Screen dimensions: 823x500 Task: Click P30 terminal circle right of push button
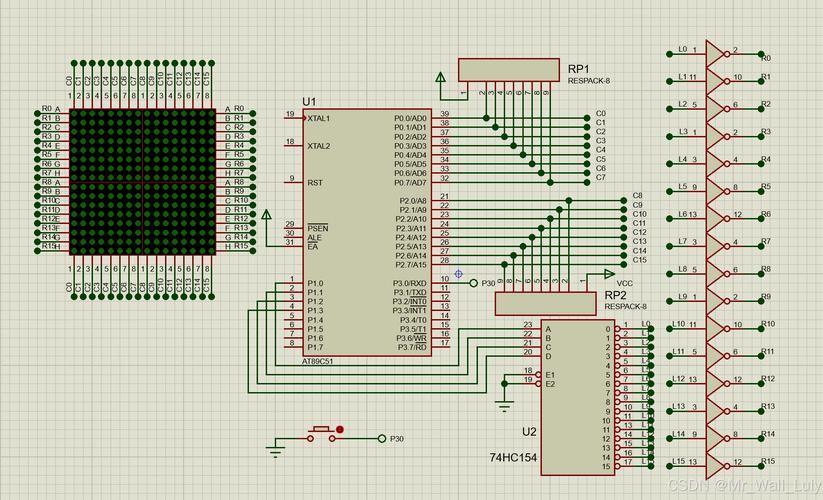click(x=382, y=438)
